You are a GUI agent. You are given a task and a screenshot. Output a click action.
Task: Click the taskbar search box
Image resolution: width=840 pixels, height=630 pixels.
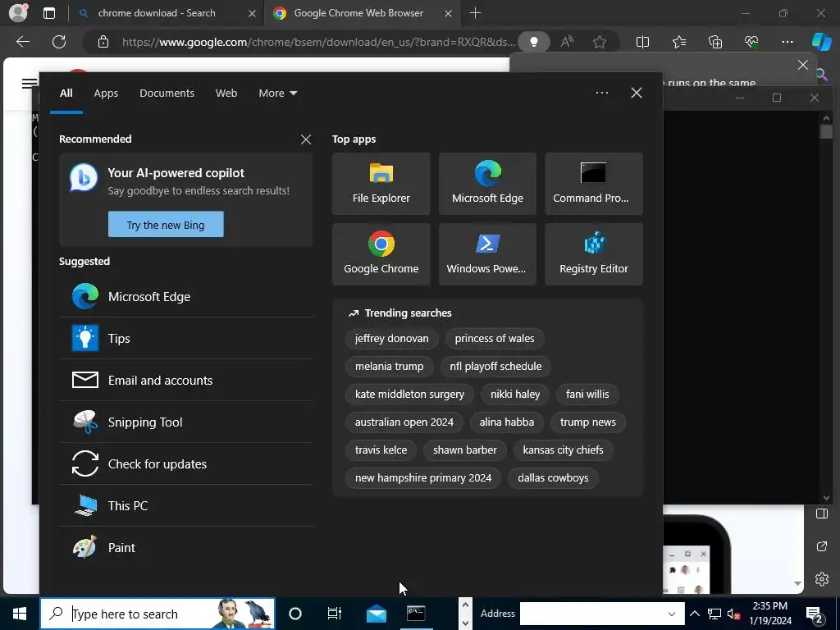(x=157, y=614)
